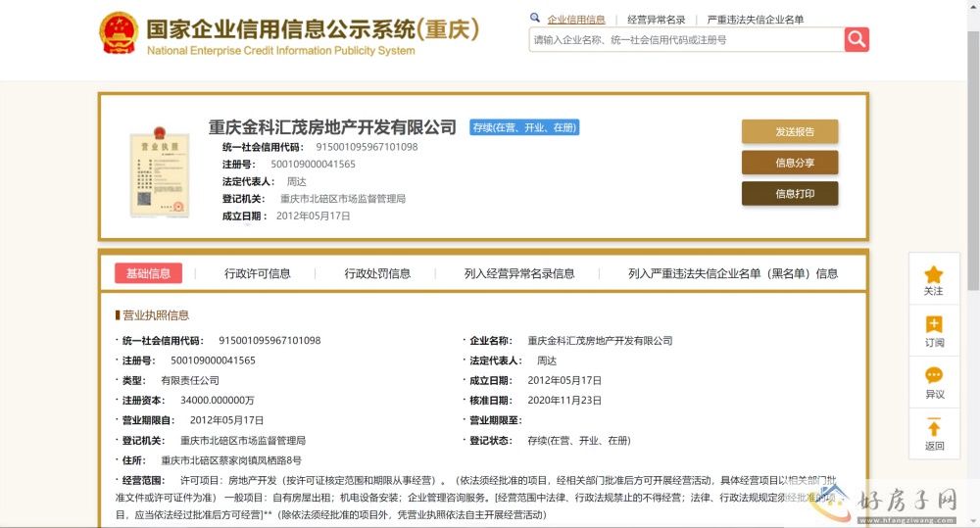The height and width of the screenshot is (528, 980).
Task: Click the 信息打印 button
Action: pyautogui.click(x=790, y=194)
